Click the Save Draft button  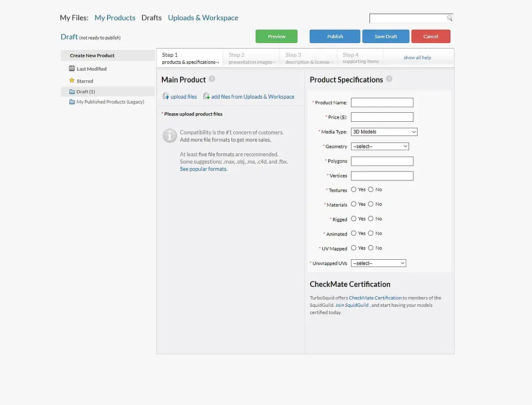(386, 37)
